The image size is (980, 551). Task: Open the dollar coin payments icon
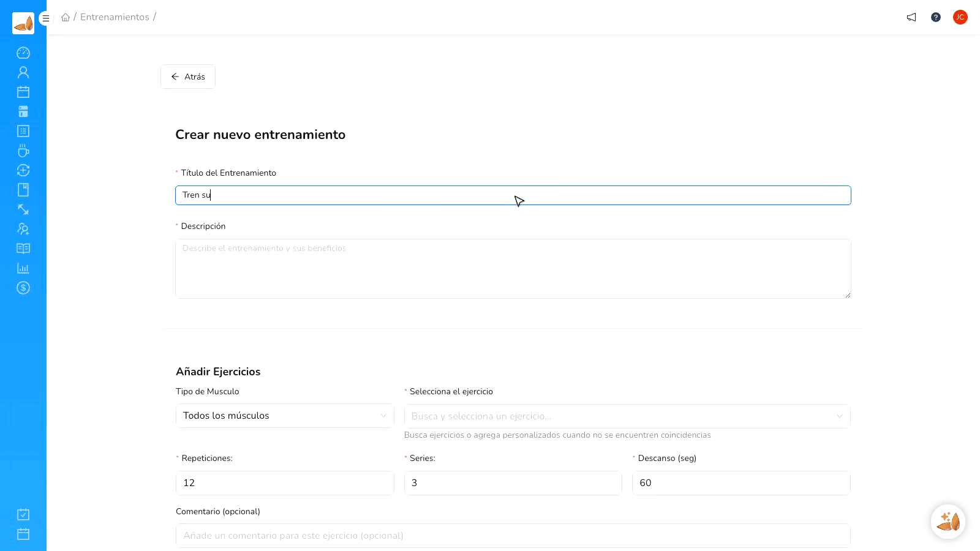tap(23, 288)
